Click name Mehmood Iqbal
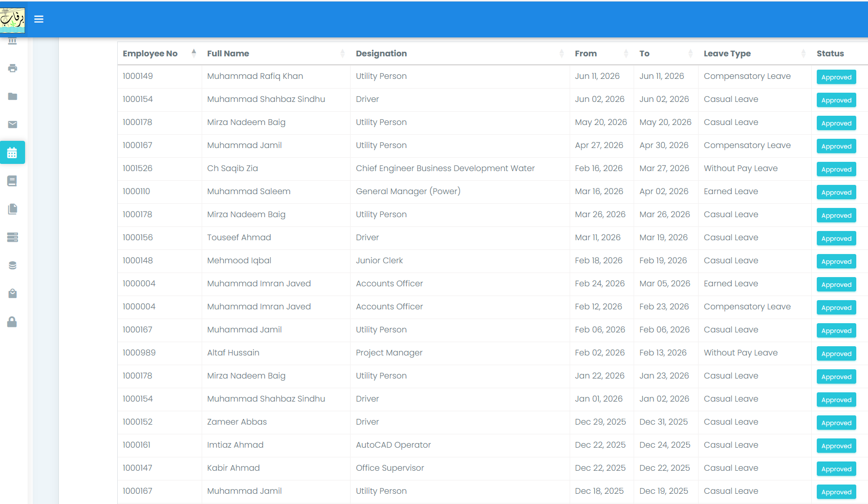The image size is (868, 504). pos(239,260)
